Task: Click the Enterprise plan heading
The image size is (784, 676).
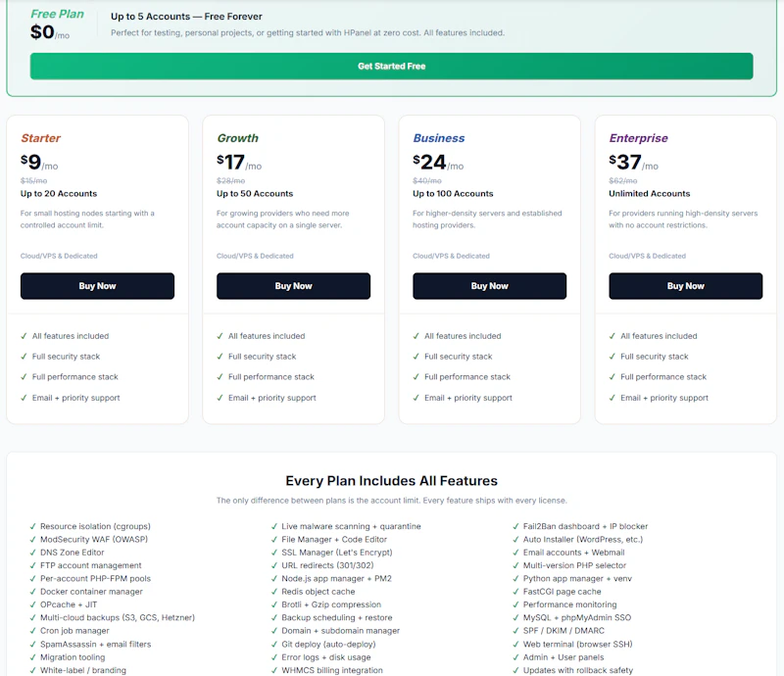Action: coord(638,138)
